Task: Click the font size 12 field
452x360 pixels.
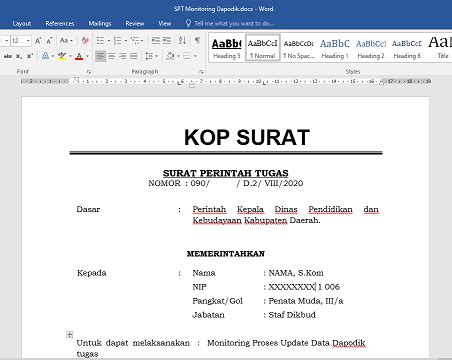Action: pyautogui.click(x=18, y=41)
